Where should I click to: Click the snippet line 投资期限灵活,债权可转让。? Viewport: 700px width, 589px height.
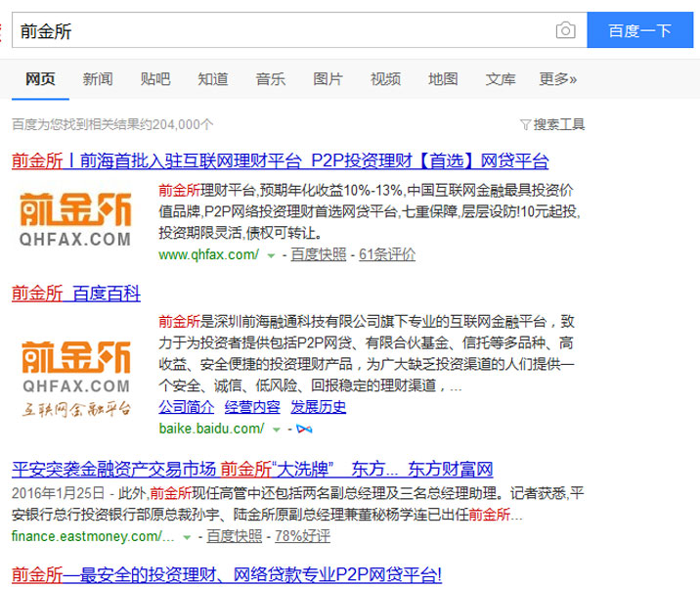coord(241,233)
